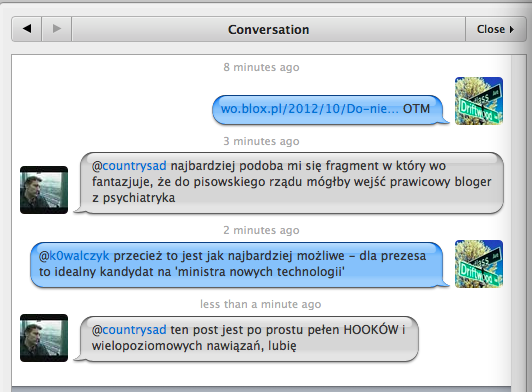
Task: Select the gray 'wielopoziomowych nawiązań' message bubble
Action: tap(247, 339)
